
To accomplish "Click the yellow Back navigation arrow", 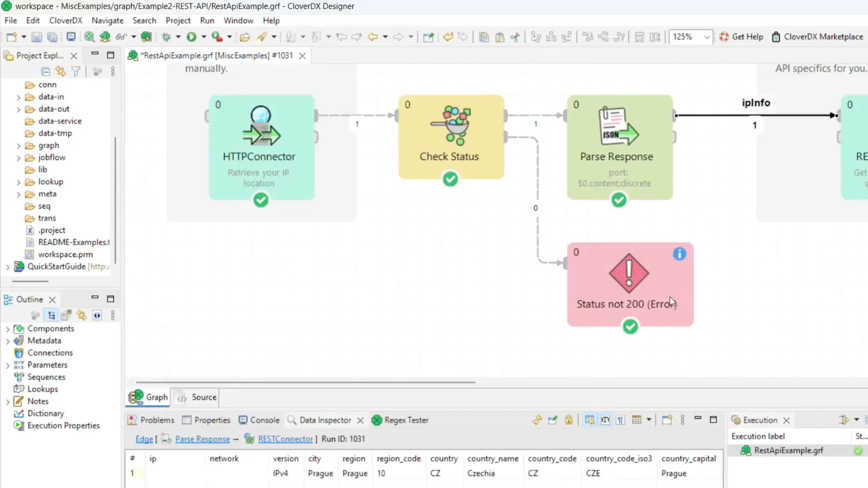I will tap(373, 37).
